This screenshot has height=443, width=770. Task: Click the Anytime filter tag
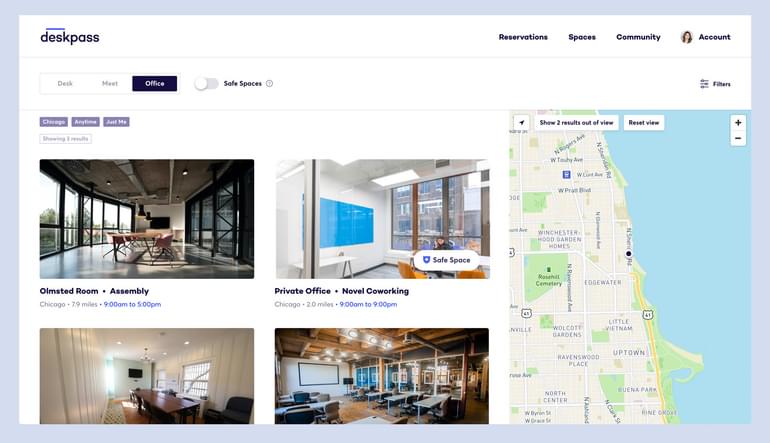85,122
